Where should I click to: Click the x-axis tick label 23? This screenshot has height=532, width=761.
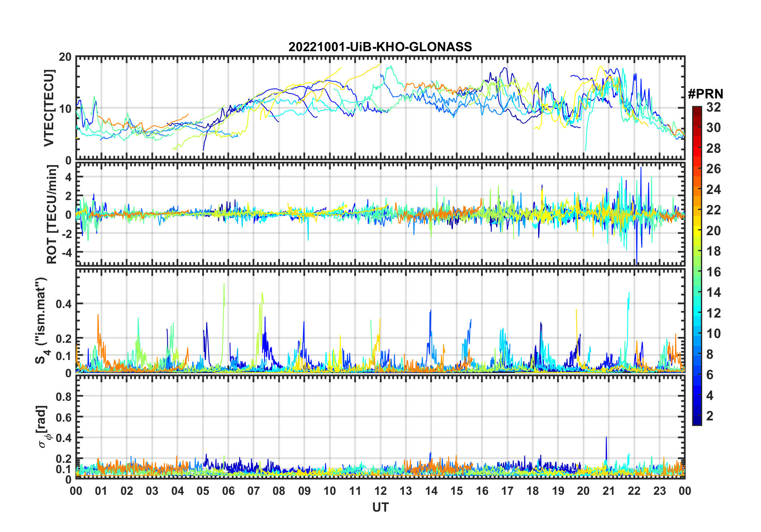tap(659, 491)
